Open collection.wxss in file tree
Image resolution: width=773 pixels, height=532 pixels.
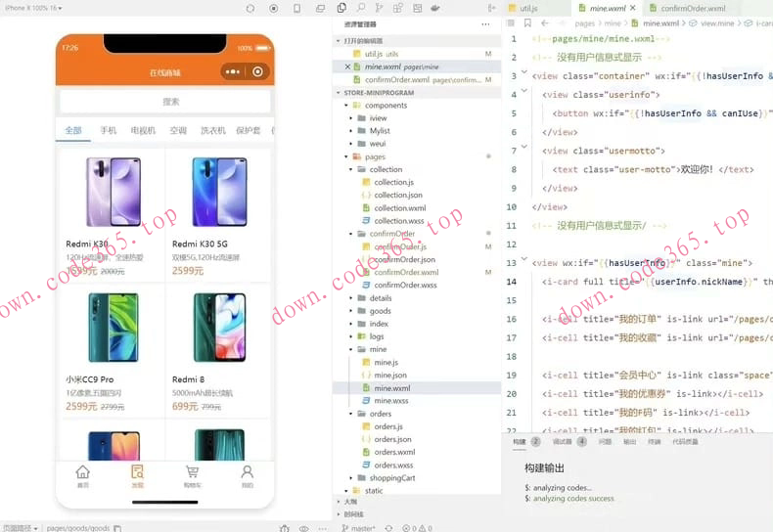pyautogui.click(x=399, y=221)
